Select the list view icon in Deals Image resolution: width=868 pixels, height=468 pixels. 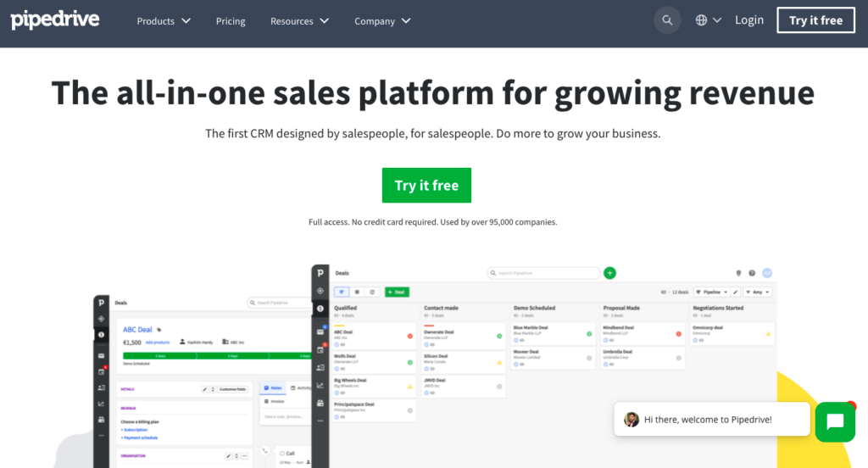pyautogui.click(x=357, y=292)
